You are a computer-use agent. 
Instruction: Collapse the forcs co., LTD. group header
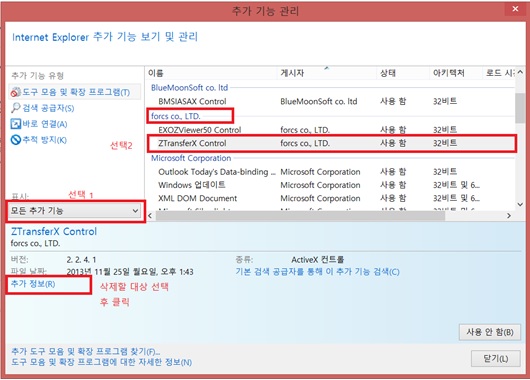pos(176,116)
